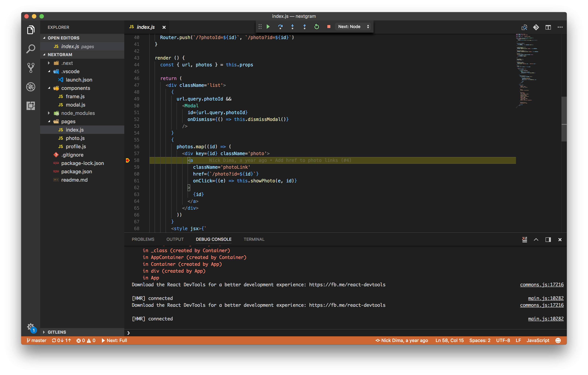Synchronize changes via status bar sync indicator
The image size is (588, 375).
(61, 340)
